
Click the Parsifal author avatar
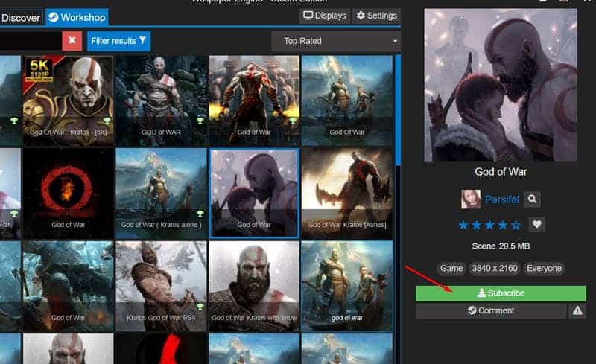[471, 199]
